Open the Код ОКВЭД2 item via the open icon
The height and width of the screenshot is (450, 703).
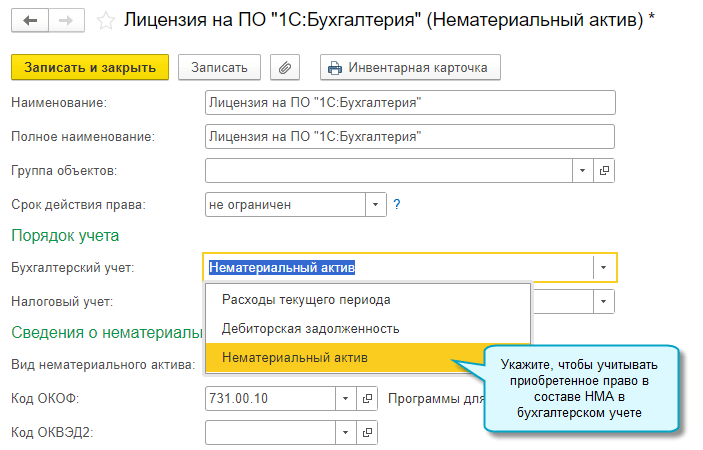click(369, 432)
